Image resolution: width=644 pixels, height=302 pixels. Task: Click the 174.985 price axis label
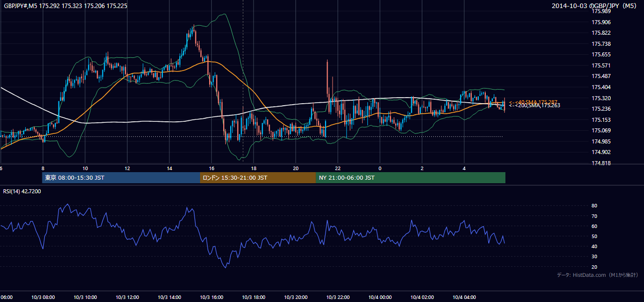pyautogui.click(x=601, y=141)
